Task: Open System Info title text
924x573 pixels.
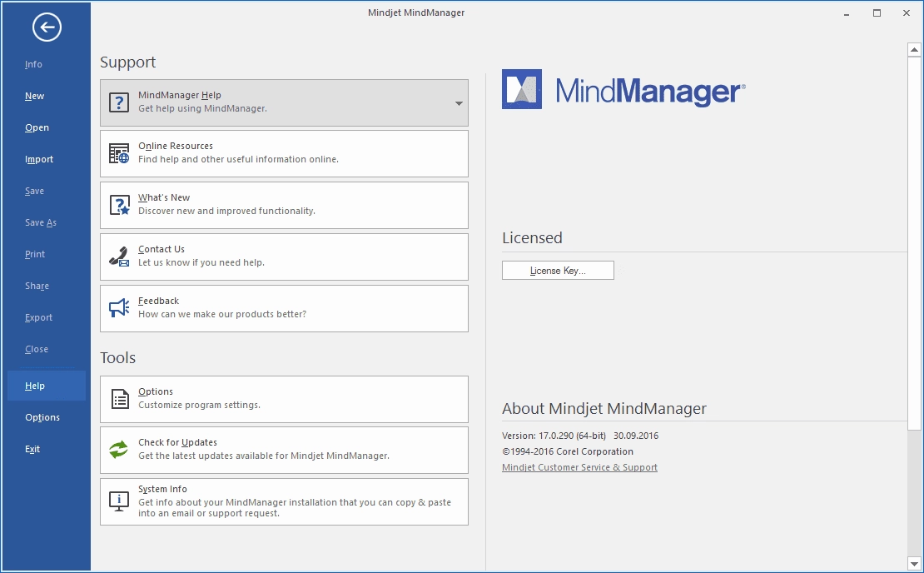Action: 162,489
